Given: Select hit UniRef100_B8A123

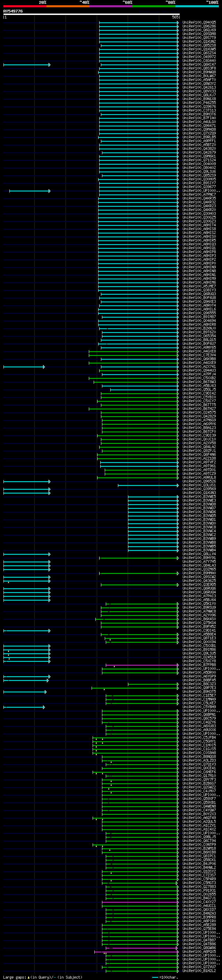Looking at the screenshot, I should click(x=199, y=428).
